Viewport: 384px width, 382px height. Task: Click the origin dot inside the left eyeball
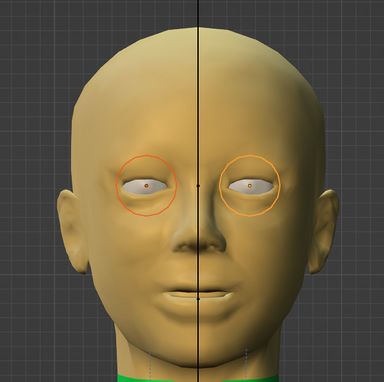(x=146, y=186)
